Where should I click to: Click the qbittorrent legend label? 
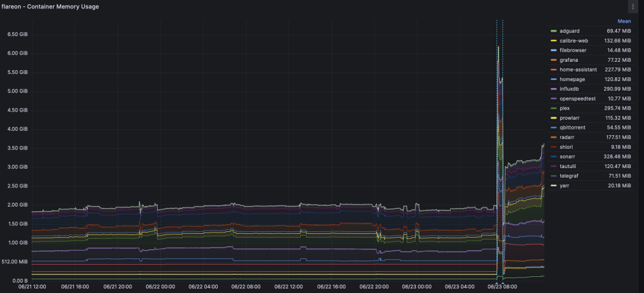[x=573, y=128]
